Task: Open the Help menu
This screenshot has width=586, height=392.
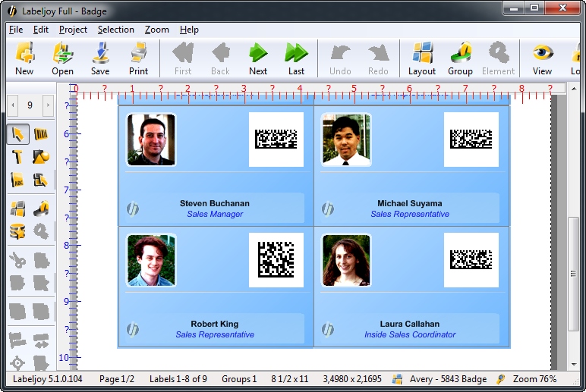Action: (x=189, y=30)
